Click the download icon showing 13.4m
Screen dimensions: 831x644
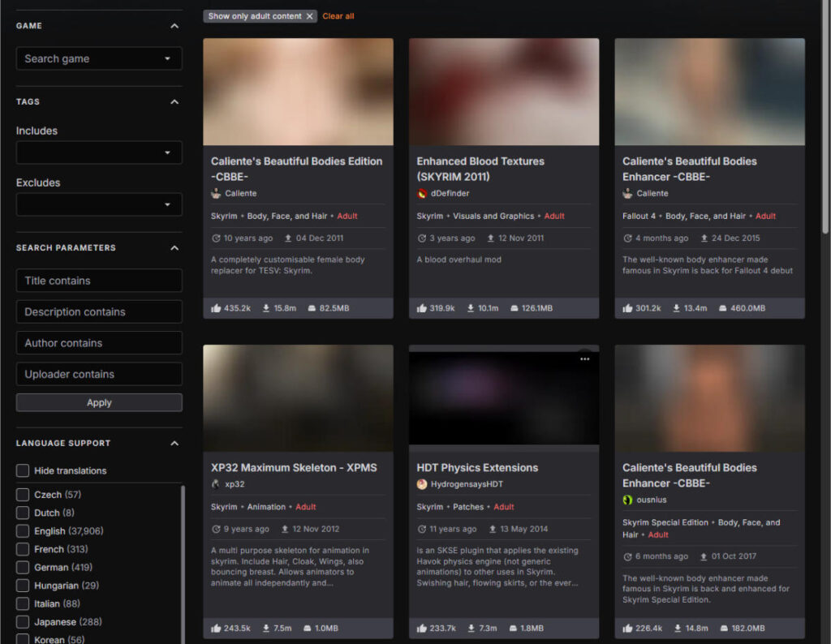[676, 308]
